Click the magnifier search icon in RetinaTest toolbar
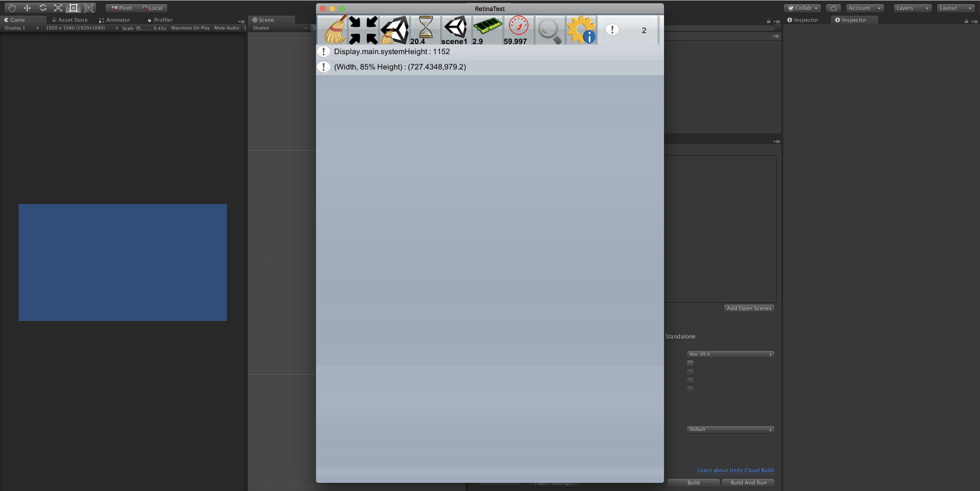 (549, 30)
